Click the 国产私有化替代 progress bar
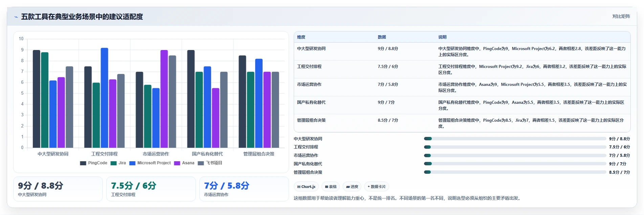Image resolution: width=644 pixels, height=215 pixels. [515, 164]
